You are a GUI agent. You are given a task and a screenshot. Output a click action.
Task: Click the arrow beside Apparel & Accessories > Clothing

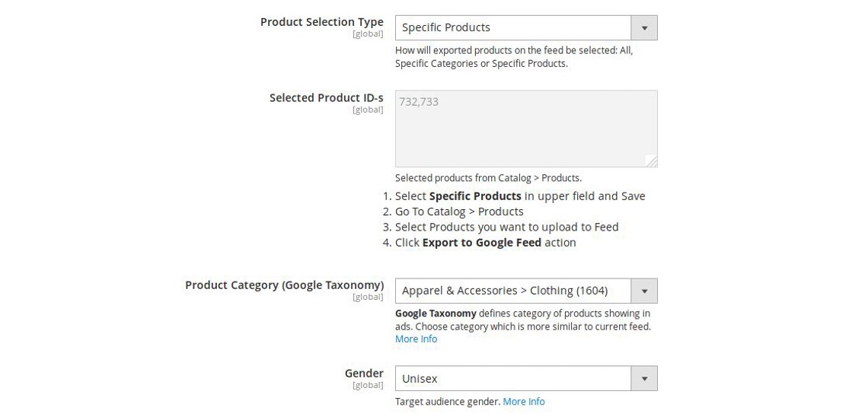pos(644,291)
